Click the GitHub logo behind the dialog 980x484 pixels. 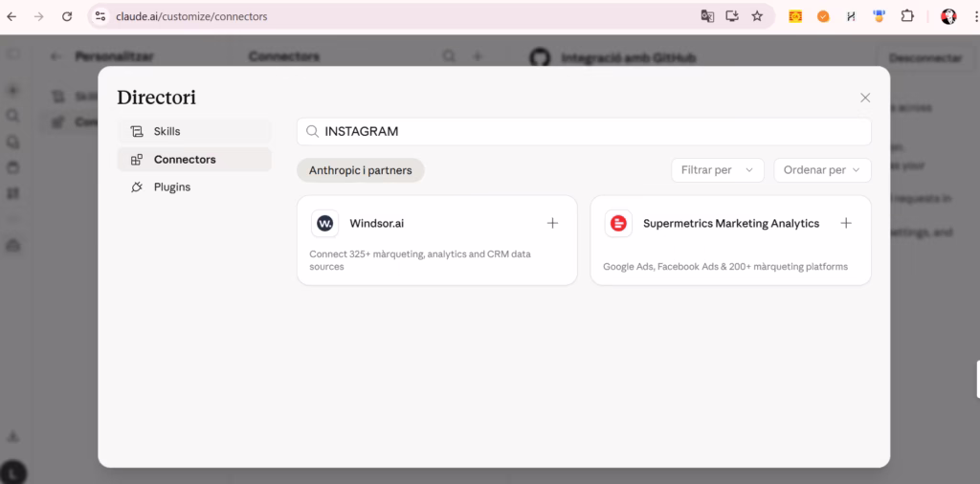(540, 58)
